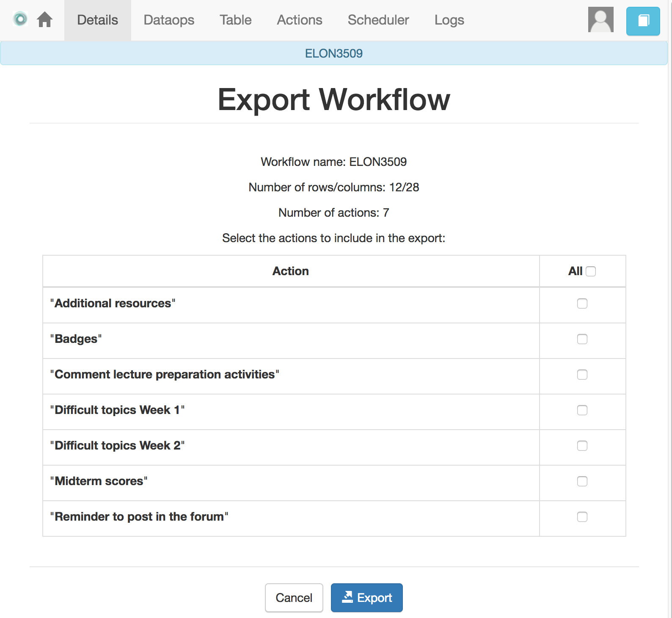Go to the Actions tab
Image resolution: width=672 pixels, height=618 pixels.
coord(300,20)
